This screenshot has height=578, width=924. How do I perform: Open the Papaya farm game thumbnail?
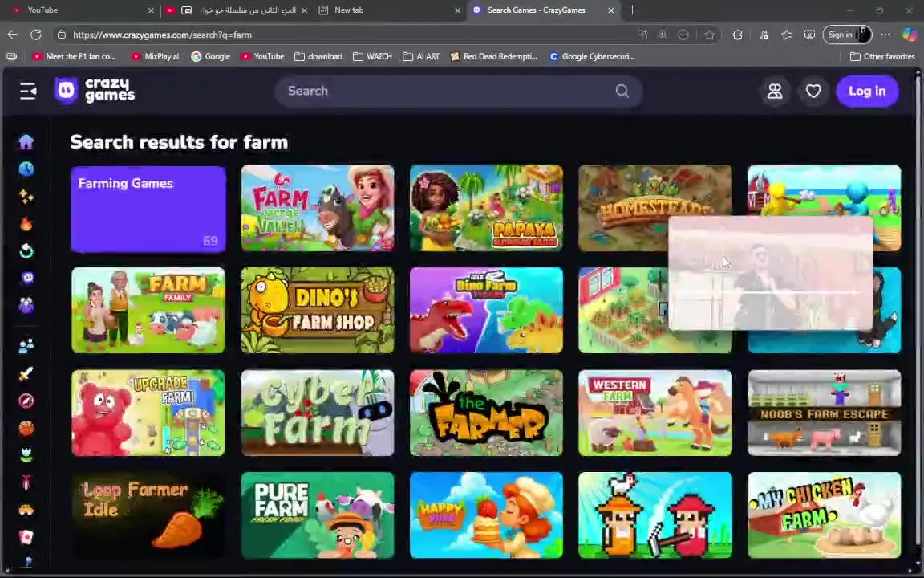pyautogui.click(x=486, y=208)
